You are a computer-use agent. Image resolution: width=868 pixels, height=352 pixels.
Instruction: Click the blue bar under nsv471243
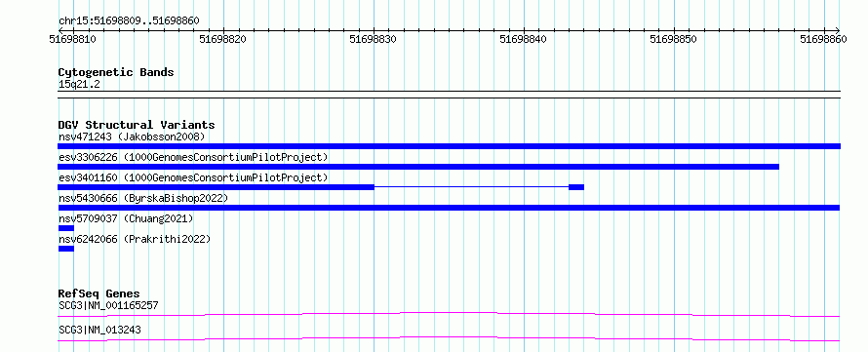(449, 146)
